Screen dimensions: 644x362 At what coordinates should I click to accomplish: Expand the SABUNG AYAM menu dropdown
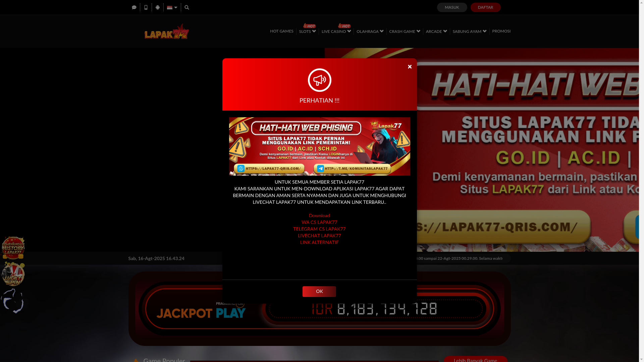[x=470, y=31]
